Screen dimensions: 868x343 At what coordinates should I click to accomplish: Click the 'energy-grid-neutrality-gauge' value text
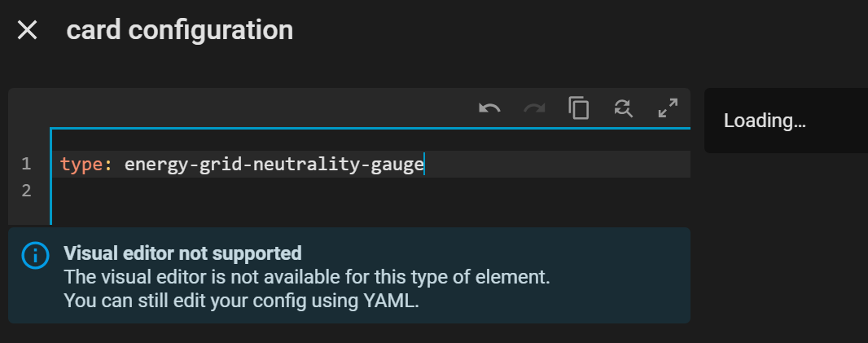[274, 165]
